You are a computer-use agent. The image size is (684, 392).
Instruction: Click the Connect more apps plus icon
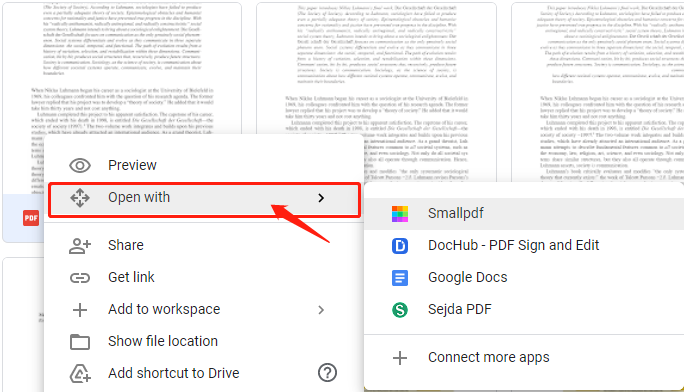coord(400,358)
